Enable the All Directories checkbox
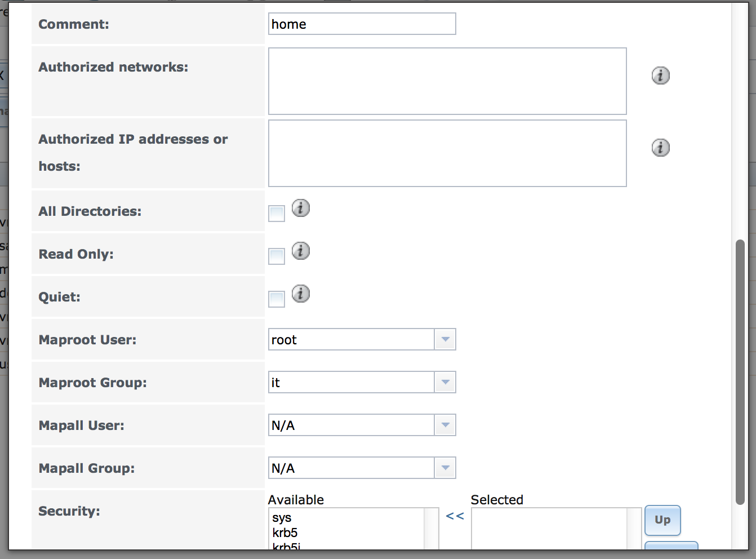Image resolution: width=756 pixels, height=559 pixels. point(276,212)
